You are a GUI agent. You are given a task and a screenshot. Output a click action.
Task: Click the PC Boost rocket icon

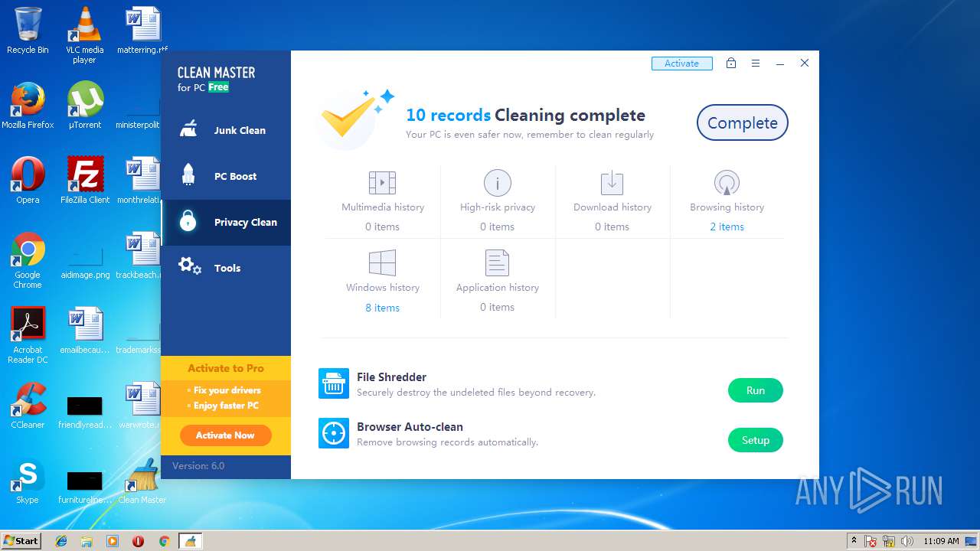(188, 175)
